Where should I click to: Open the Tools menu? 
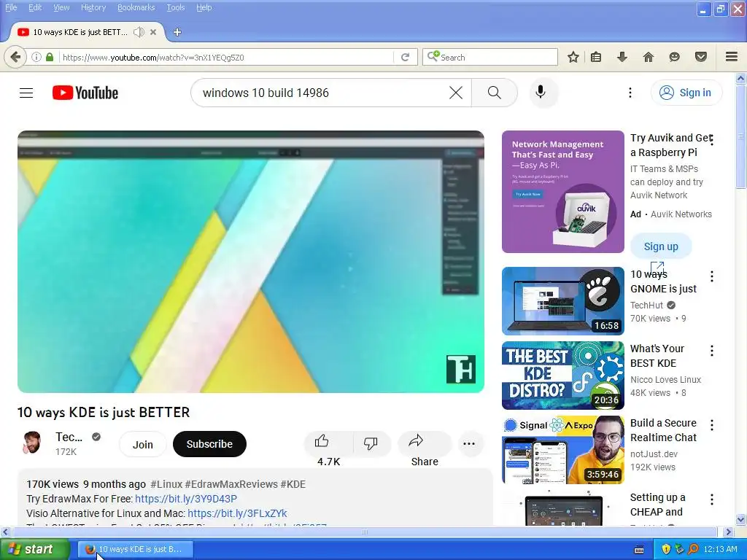pos(175,7)
